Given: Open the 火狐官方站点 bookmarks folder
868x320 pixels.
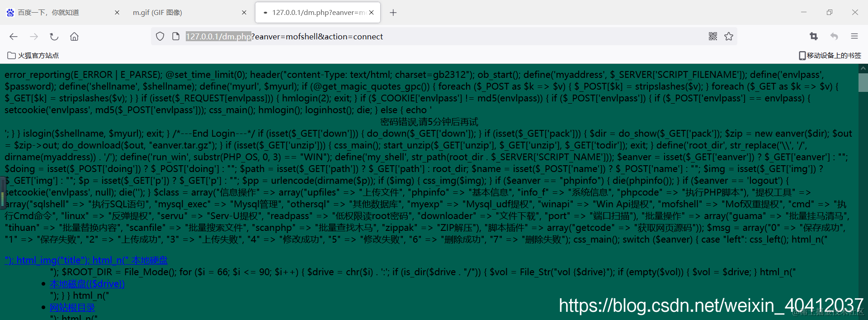Looking at the screenshot, I should [x=33, y=55].
